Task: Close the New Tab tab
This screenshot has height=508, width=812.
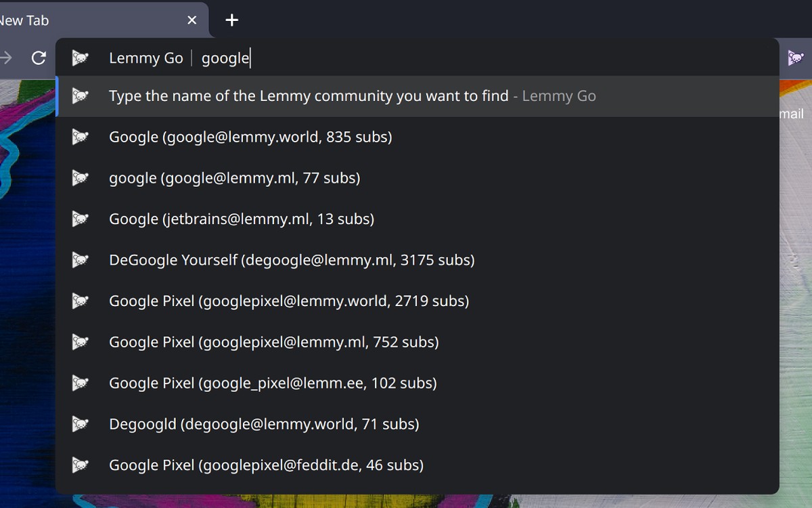Action: point(191,20)
